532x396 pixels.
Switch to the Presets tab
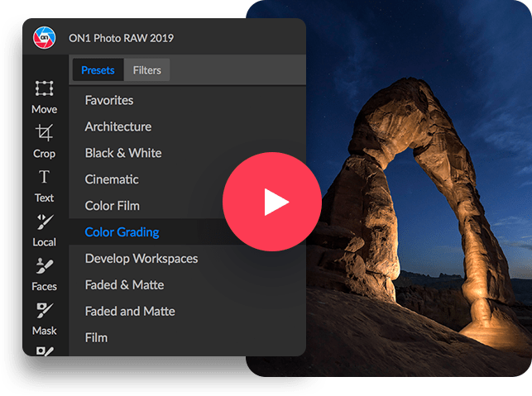(98, 70)
